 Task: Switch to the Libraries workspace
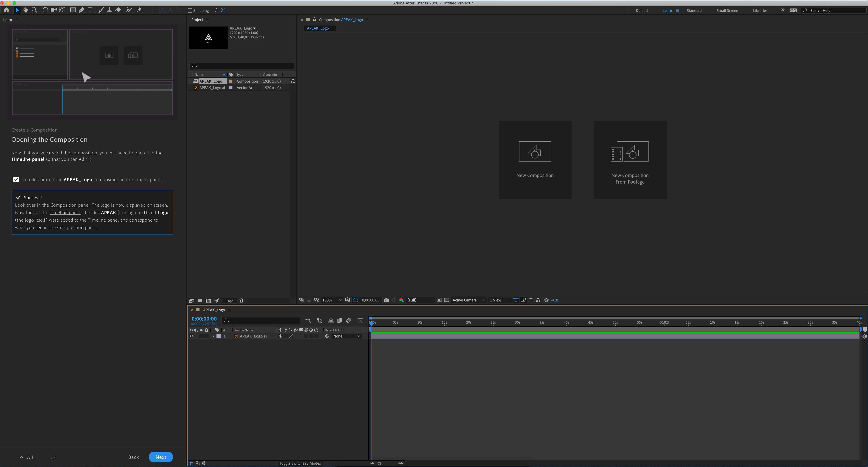click(760, 10)
